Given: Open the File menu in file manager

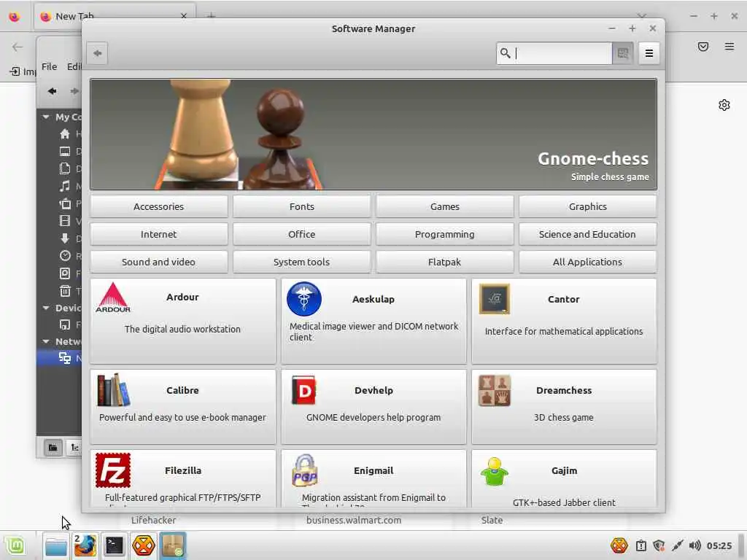Looking at the screenshot, I should [49, 66].
